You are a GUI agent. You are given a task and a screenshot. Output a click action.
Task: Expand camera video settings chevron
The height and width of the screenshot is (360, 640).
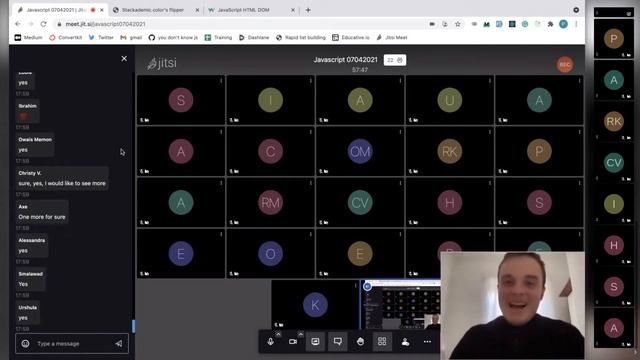[300, 334]
